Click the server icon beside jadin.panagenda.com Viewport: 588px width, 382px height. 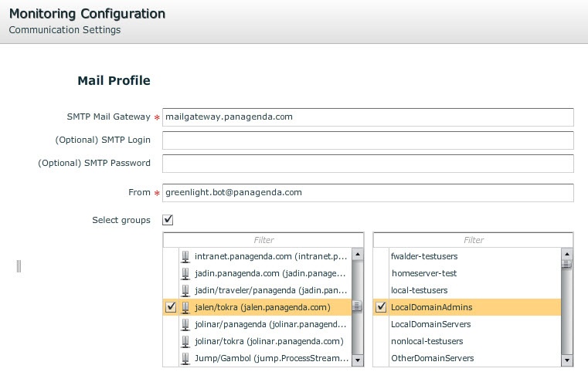185,273
